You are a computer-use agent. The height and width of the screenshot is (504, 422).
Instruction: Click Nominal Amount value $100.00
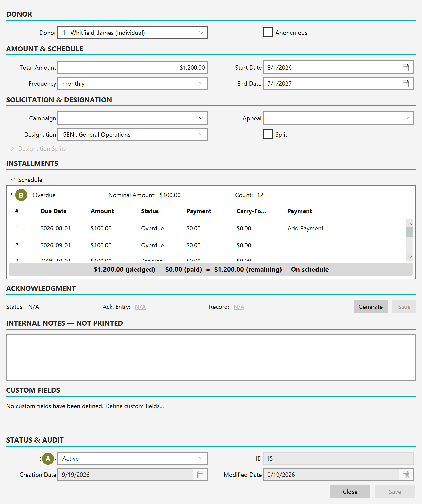(170, 195)
